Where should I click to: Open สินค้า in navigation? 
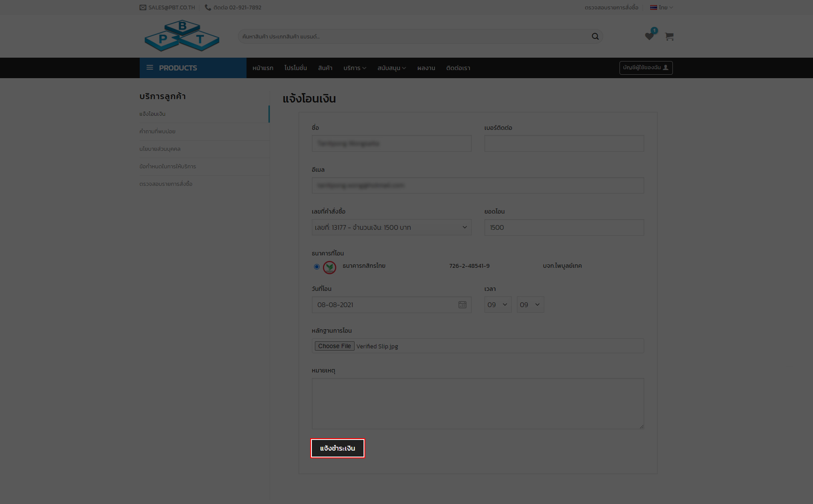coord(325,68)
